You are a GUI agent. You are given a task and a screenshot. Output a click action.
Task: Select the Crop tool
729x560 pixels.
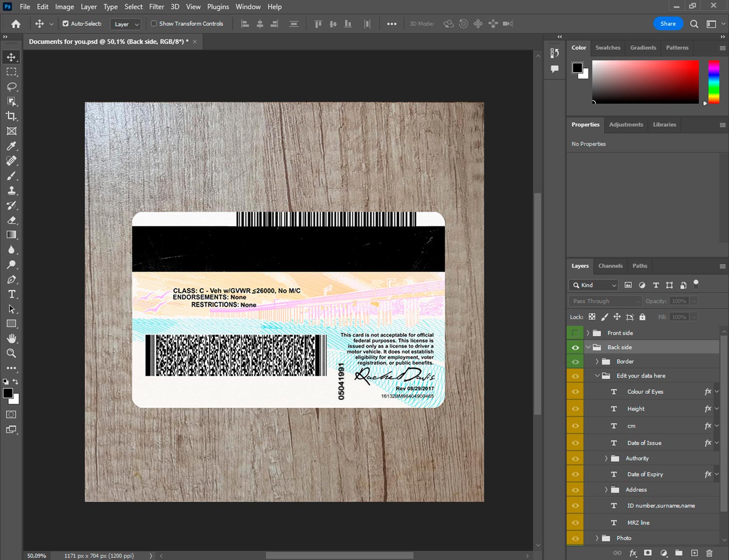point(12,116)
